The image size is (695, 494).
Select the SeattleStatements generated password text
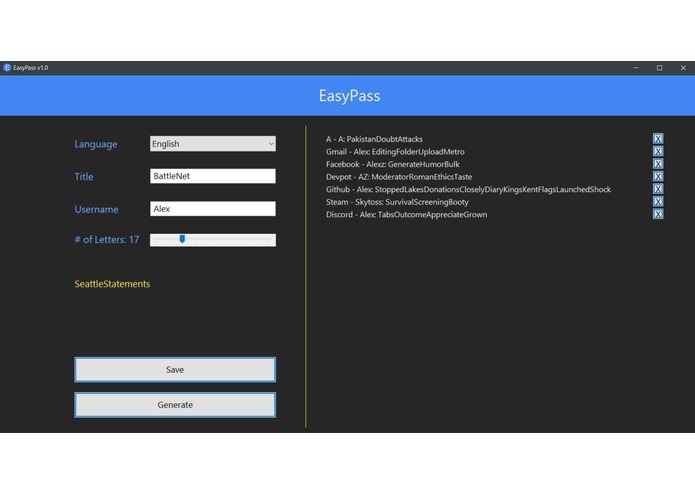point(112,284)
